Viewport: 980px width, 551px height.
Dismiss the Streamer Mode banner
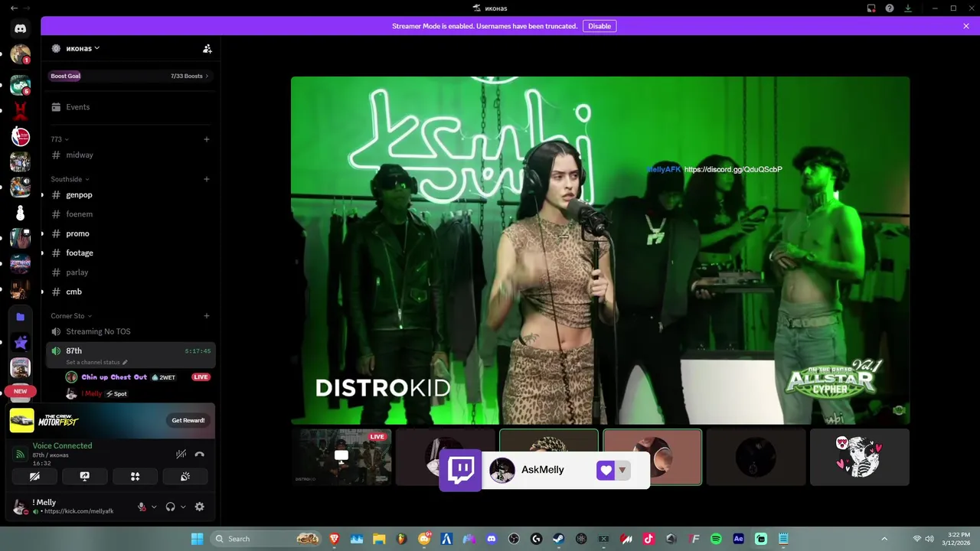tap(966, 26)
